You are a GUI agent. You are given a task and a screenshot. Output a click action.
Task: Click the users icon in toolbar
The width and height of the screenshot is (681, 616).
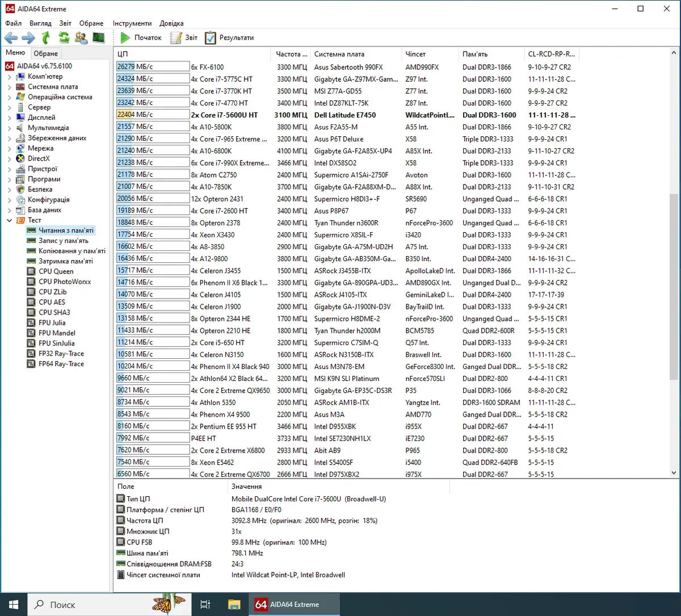(x=81, y=38)
